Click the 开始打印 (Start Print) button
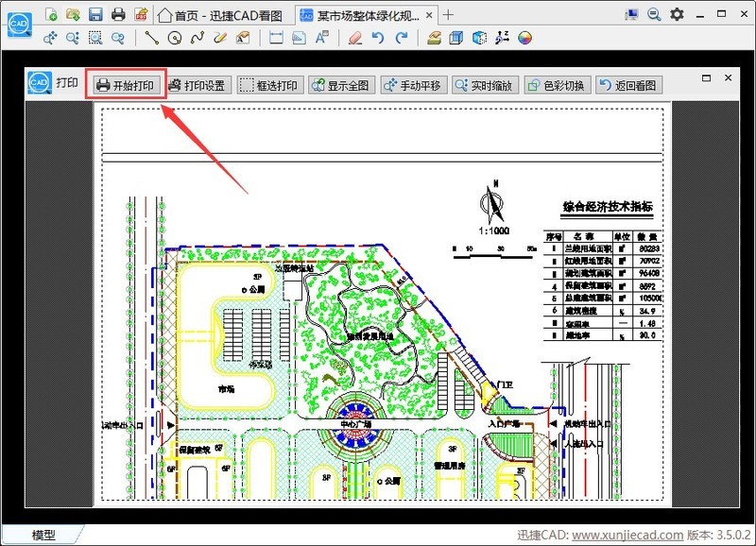Screen dimensions: 756x546 (x=126, y=85)
